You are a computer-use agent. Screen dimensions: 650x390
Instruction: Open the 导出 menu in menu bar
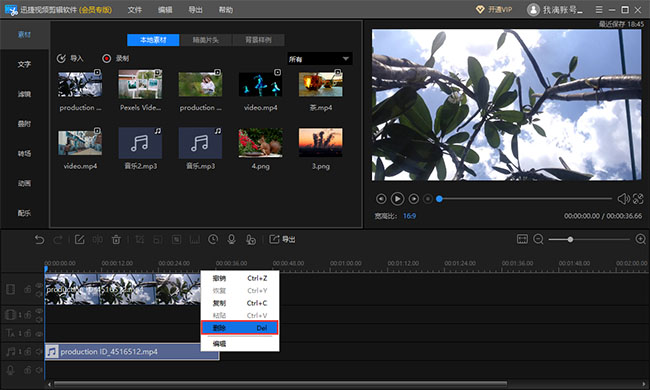point(195,10)
